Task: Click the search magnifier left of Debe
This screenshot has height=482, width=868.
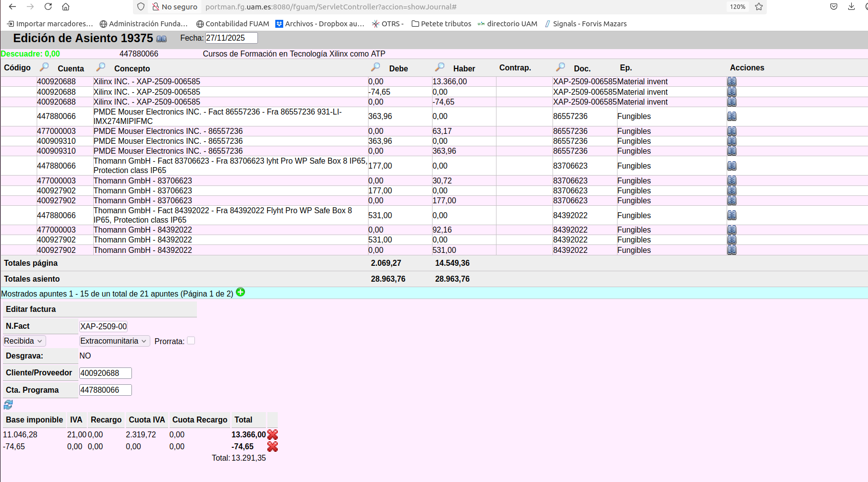Action: pyautogui.click(x=375, y=67)
